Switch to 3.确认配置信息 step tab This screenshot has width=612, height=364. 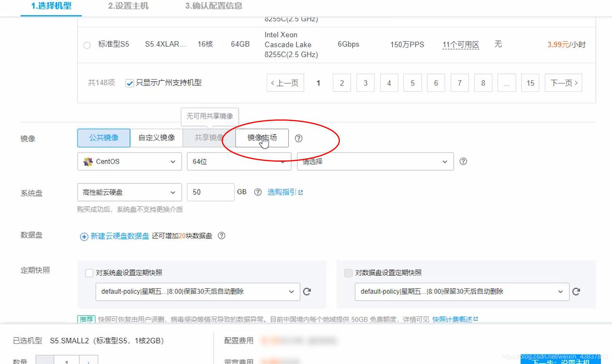214,6
